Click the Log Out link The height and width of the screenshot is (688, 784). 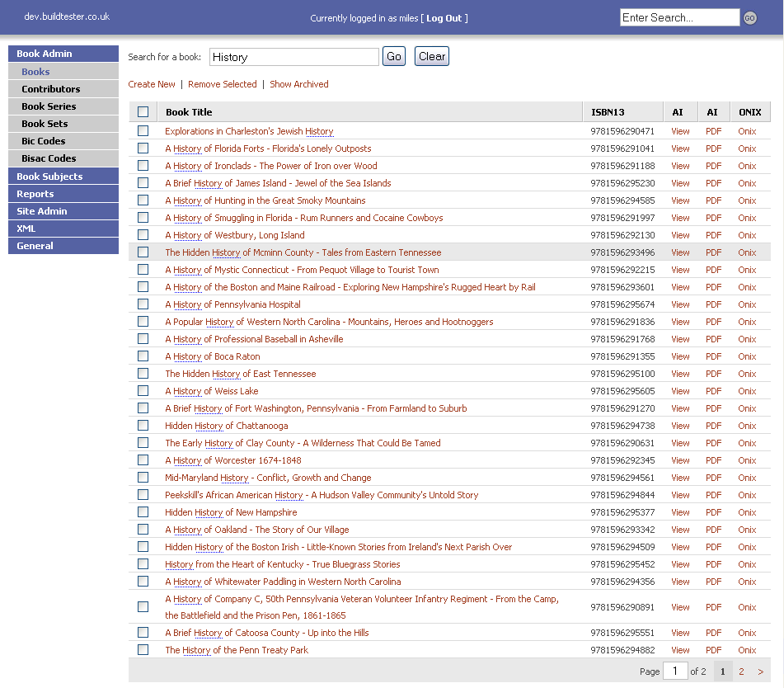click(444, 18)
